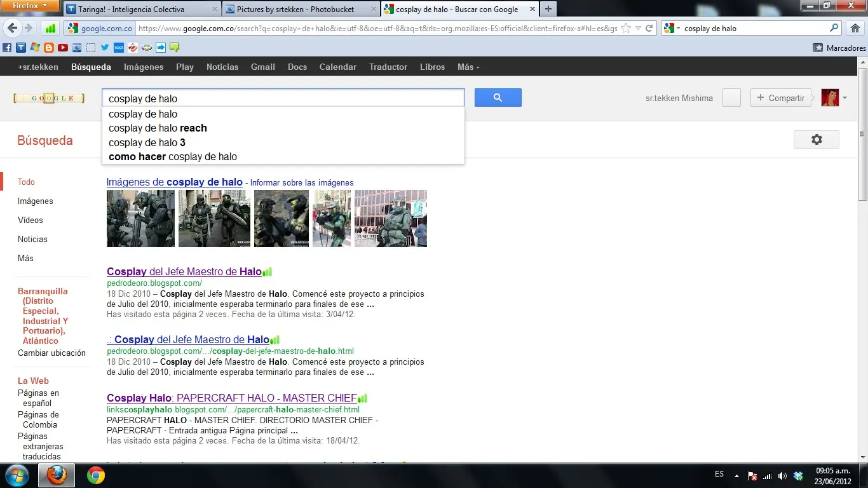This screenshot has height=488, width=868.
Task: Open the Facebook bookmark icon
Action: (7, 48)
